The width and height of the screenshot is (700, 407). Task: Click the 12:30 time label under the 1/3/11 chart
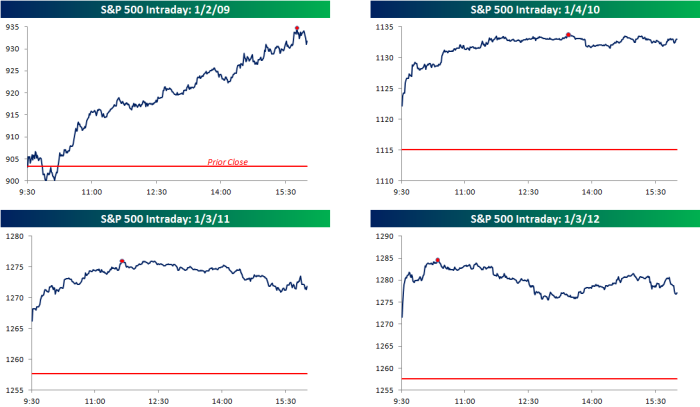pyautogui.click(x=157, y=401)
